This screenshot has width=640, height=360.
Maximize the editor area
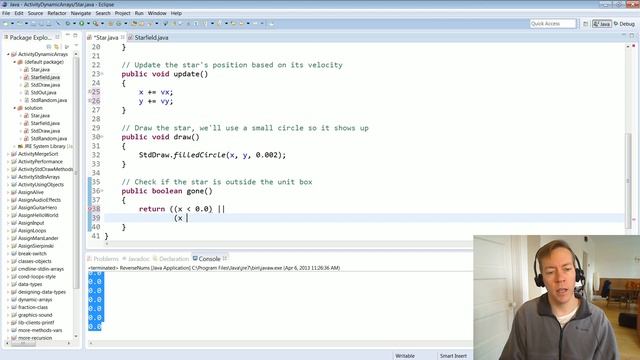pyautogui.click(x=631, y=36)
